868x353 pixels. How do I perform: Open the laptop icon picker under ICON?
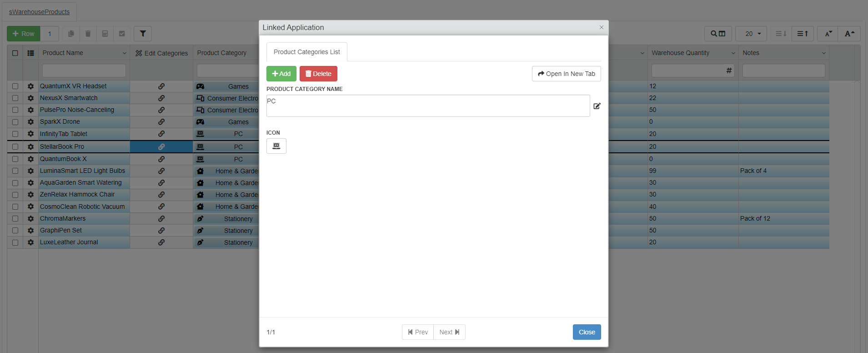276,146
